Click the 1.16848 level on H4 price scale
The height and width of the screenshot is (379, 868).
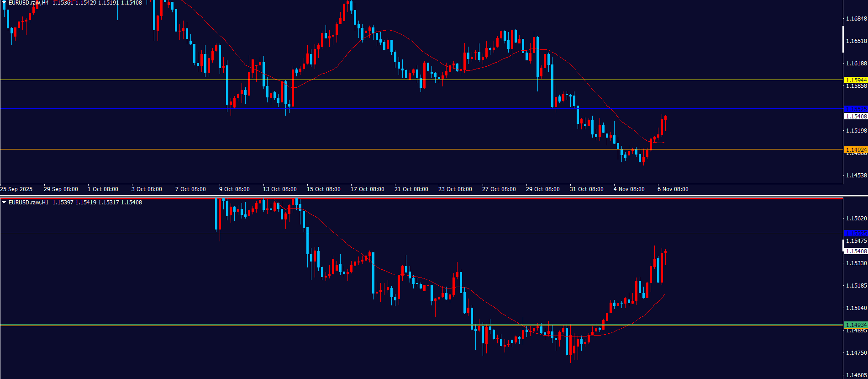pos(856,19)
